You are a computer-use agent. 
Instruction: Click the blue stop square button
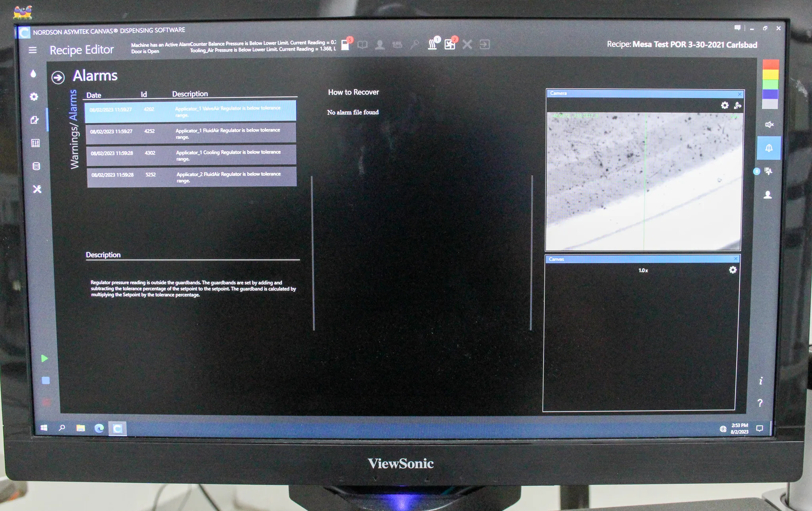pos(46,380)
